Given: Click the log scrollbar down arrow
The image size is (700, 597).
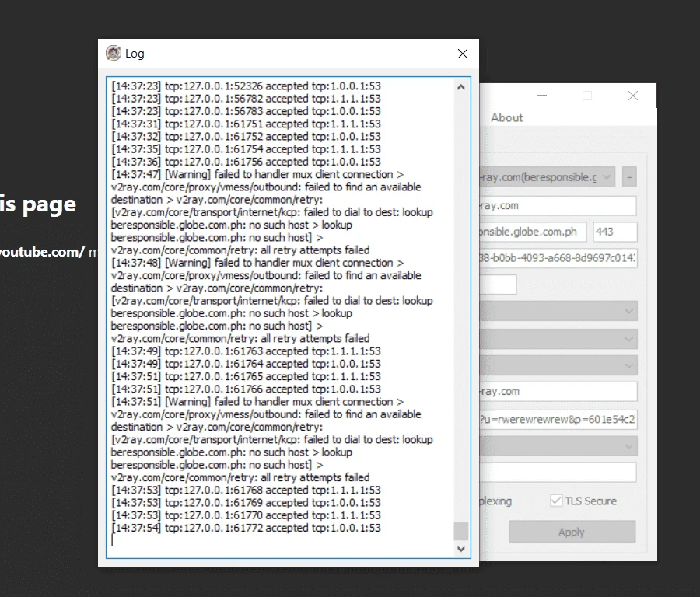Looking at the screenshot, I should pyautogui.click(x=461, y=549).
